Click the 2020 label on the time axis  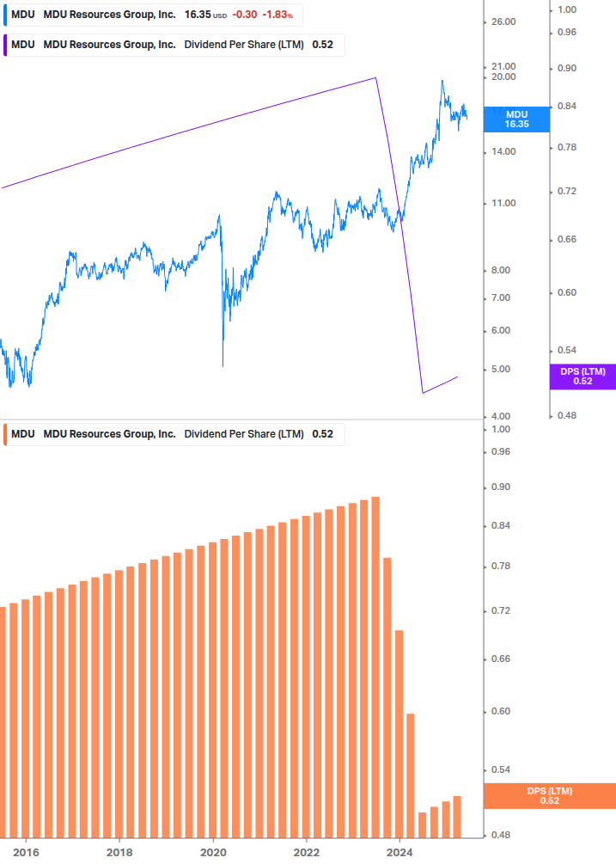213,853
